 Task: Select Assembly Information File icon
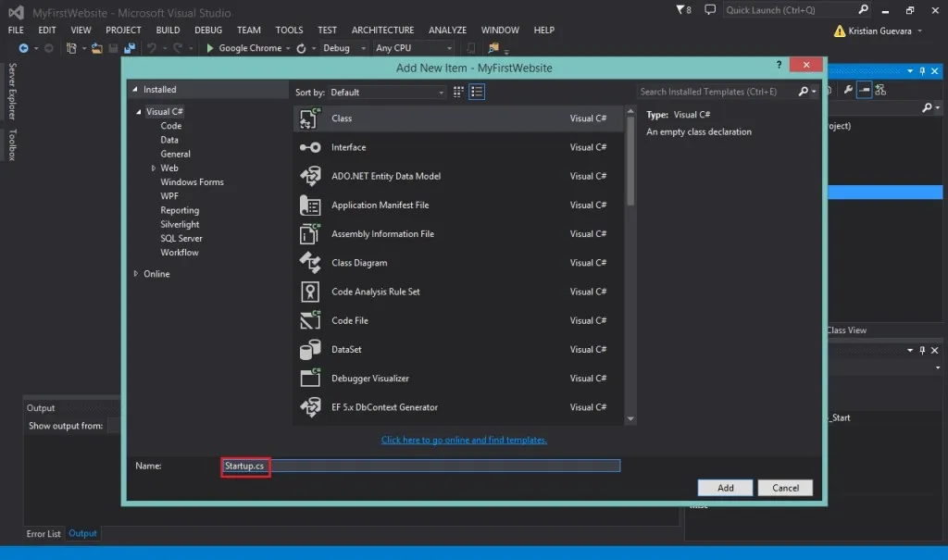[310, 234]
